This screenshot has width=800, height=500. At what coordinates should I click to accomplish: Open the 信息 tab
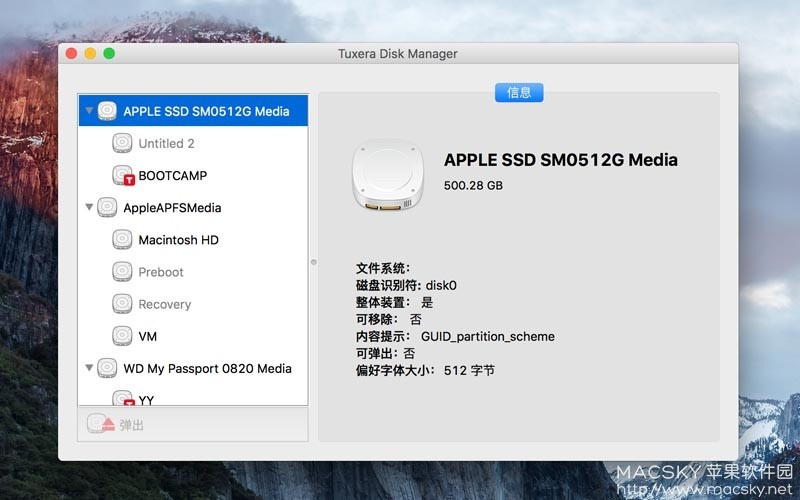519,92
